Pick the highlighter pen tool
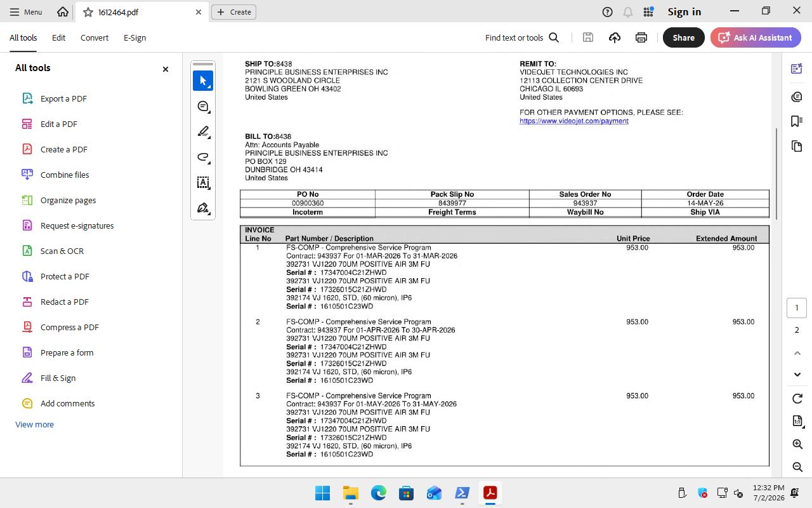 [x=203, y=131]
